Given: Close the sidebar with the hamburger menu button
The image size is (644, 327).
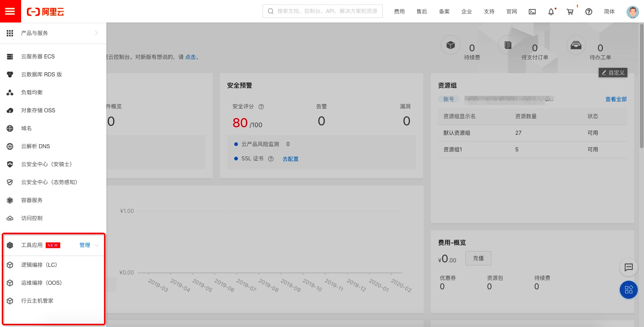Looking at the screenshot, I should (x=10, y=11).
